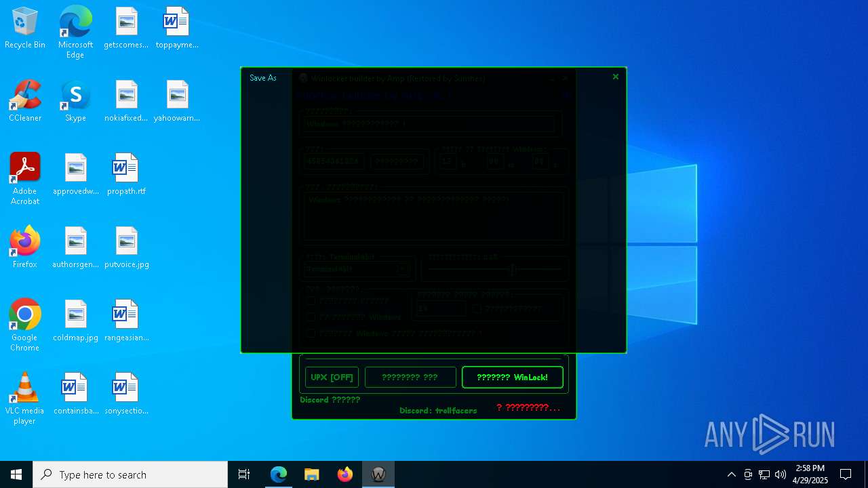Open the notification center
Screen dimensions: 868x488
(846, 474)
